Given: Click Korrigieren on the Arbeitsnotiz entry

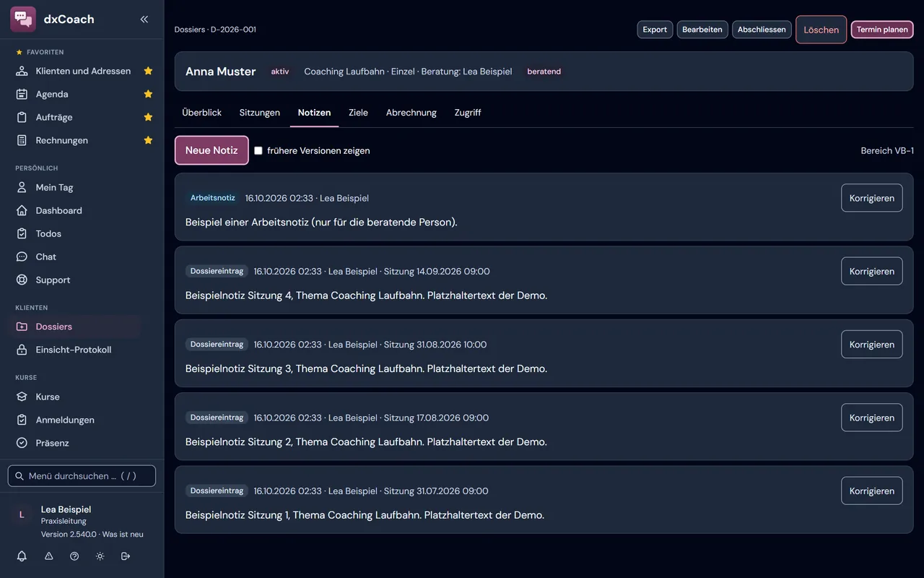Looking at the screenshot, I should click(x=872, y=198).
